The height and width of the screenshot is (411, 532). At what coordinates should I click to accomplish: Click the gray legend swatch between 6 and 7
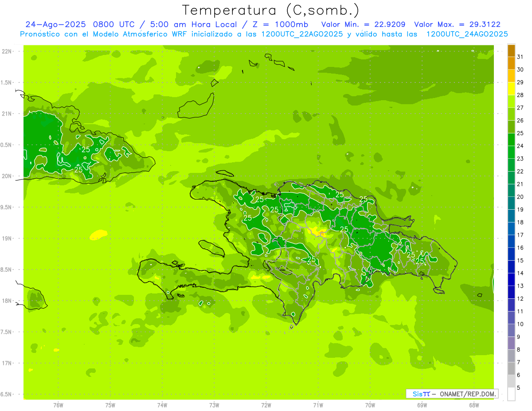tap(511, 369)
